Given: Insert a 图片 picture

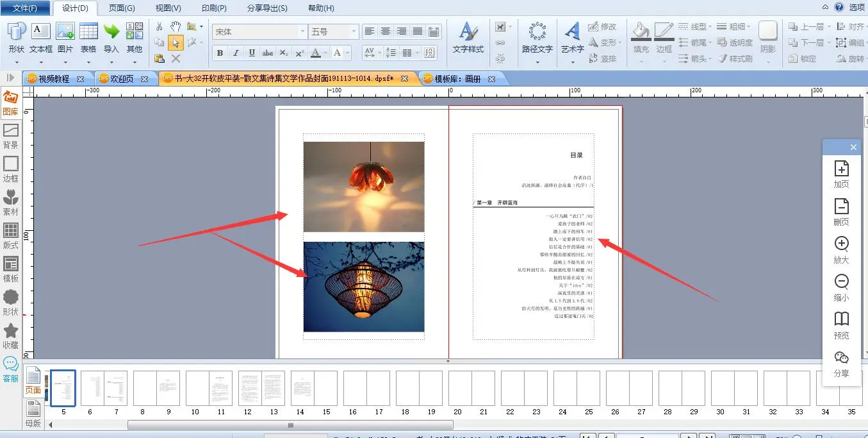Looking at the screenshot, I should 65,38.
